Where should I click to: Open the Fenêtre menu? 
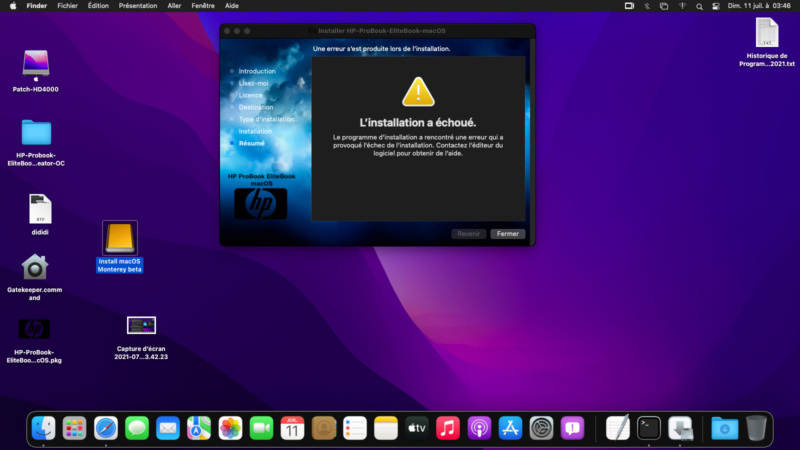pyautogui.click(x=203, y=6)
